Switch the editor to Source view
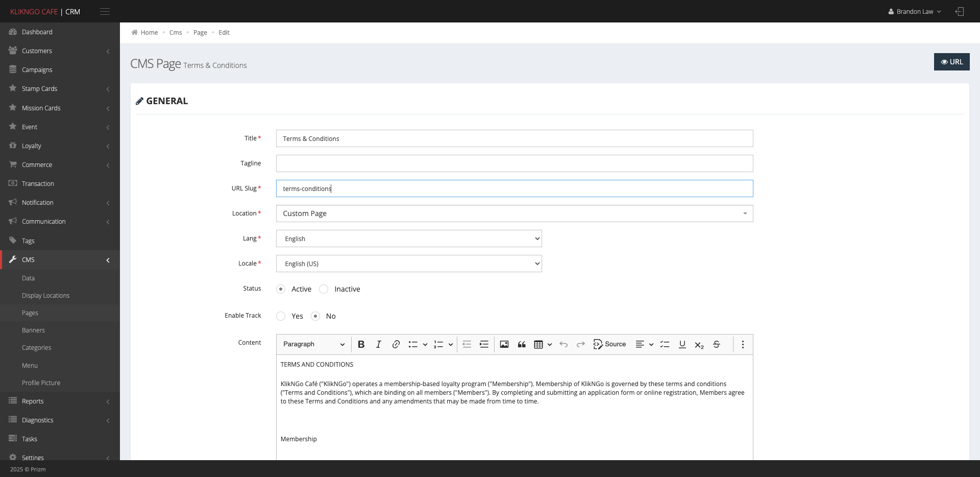Image resolution: width=980 pixels, height=477 pixels. [x=610, y=344]
